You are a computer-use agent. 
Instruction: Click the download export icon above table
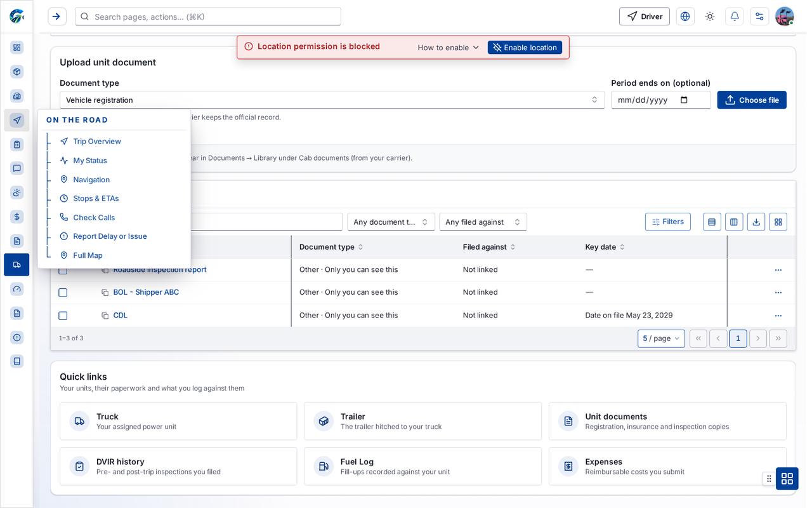pos(756,222)
